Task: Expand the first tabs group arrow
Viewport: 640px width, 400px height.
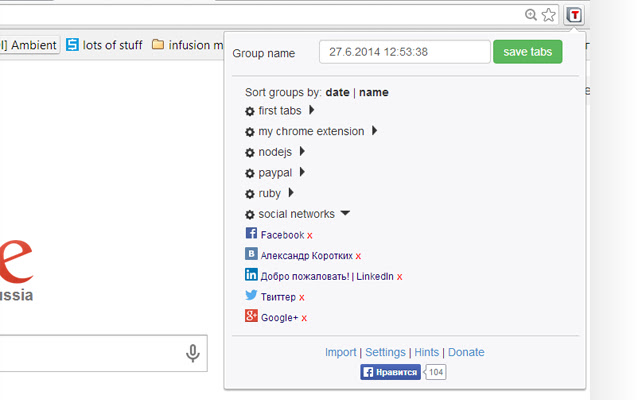Action: tap(312, 110)
